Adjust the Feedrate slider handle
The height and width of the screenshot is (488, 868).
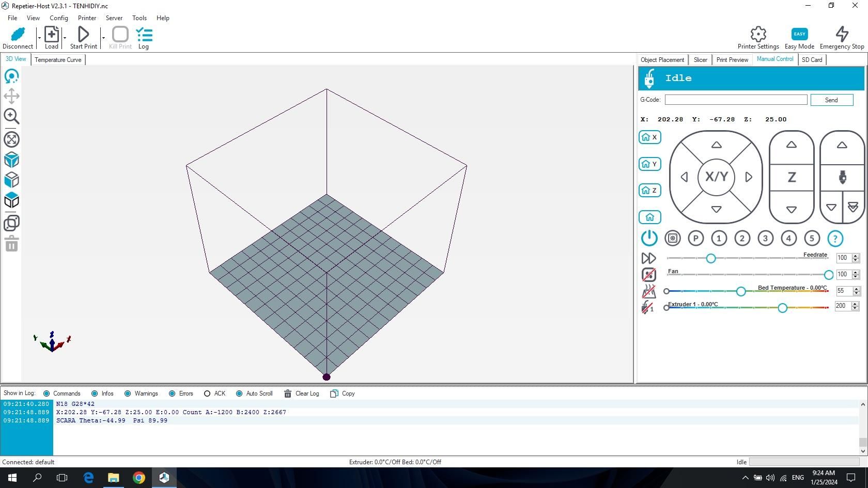pos(711,258)
